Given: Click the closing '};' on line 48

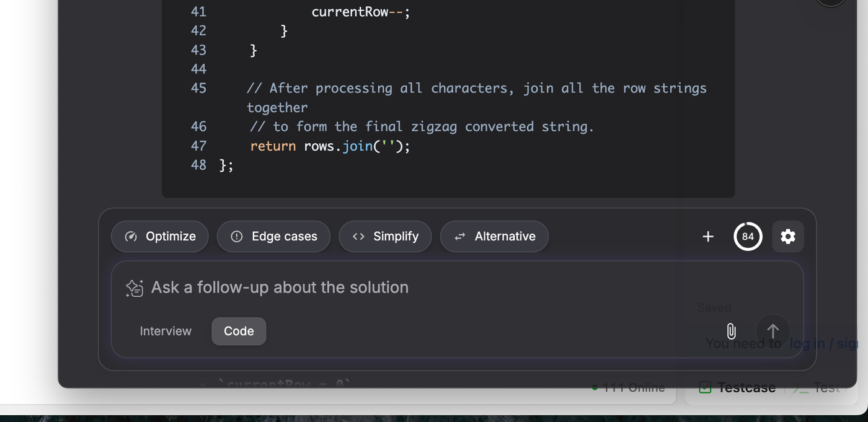Looking at the screenshot, I should pos(226,165).
